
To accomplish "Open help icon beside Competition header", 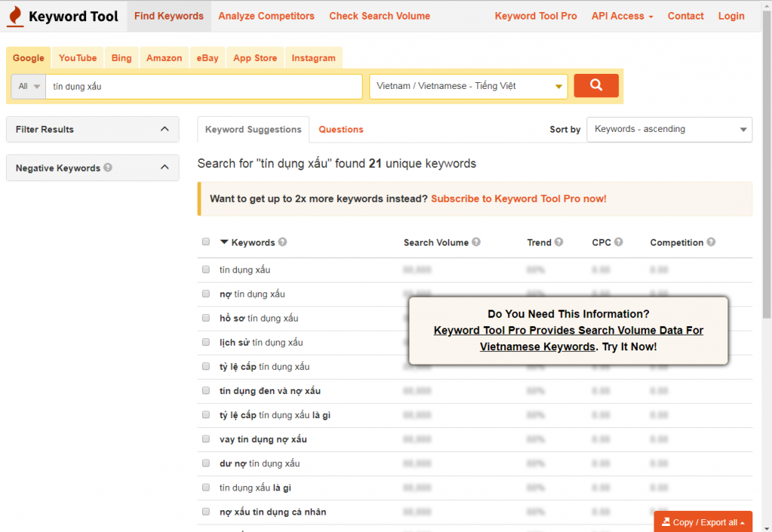I will [x=711, y=242].
